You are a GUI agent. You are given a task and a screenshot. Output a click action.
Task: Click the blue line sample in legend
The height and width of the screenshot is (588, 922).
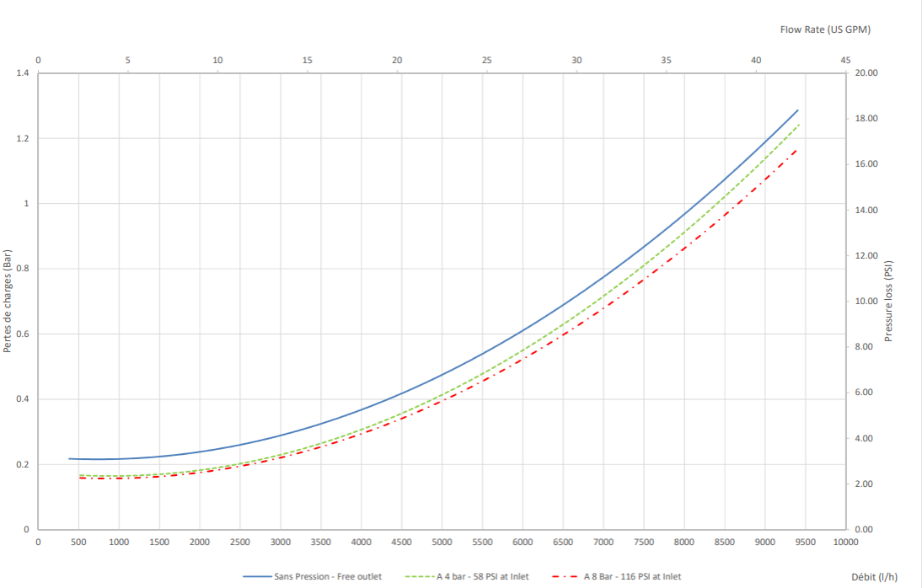(x=257, y=577)
